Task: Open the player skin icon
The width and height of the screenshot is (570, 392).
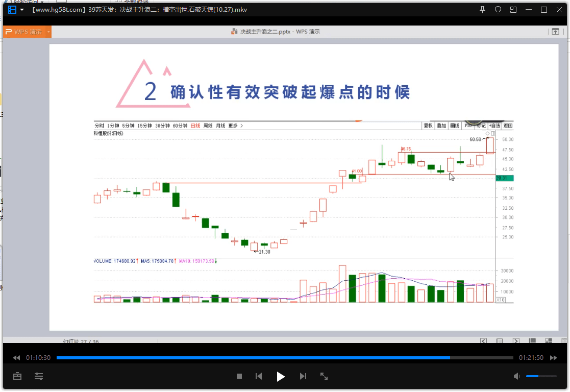Action: pyautogui.click(x=498, y=10)
